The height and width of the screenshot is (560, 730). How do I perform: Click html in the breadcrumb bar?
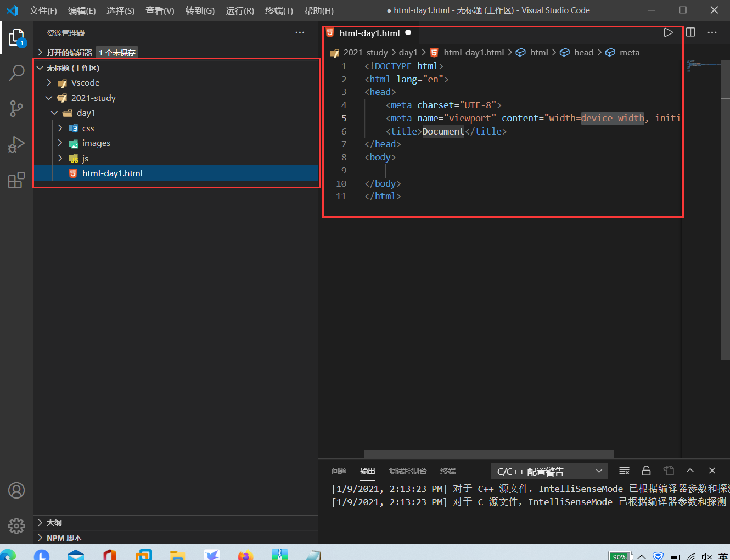coord(538,52)
